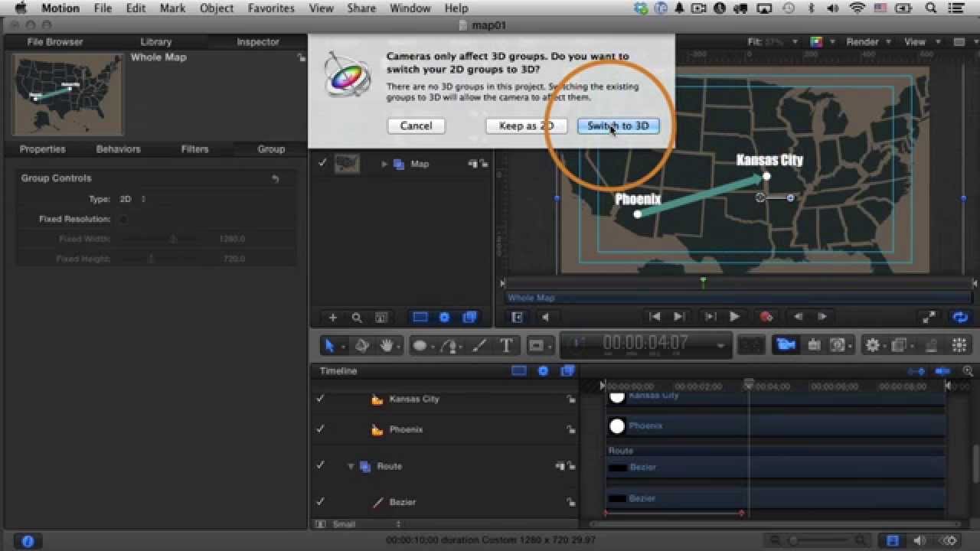Image resolution: width=980 pixels, height=551 pixels.
Task: Open the Filters inspector tab
Action: 194,149
